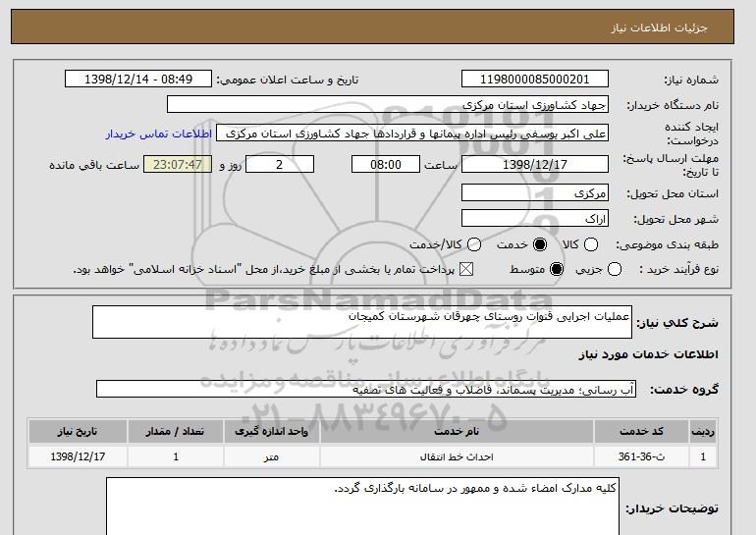Click unit cell متر
The width and height of the screenshot is (756, 535).
[271, 456]
